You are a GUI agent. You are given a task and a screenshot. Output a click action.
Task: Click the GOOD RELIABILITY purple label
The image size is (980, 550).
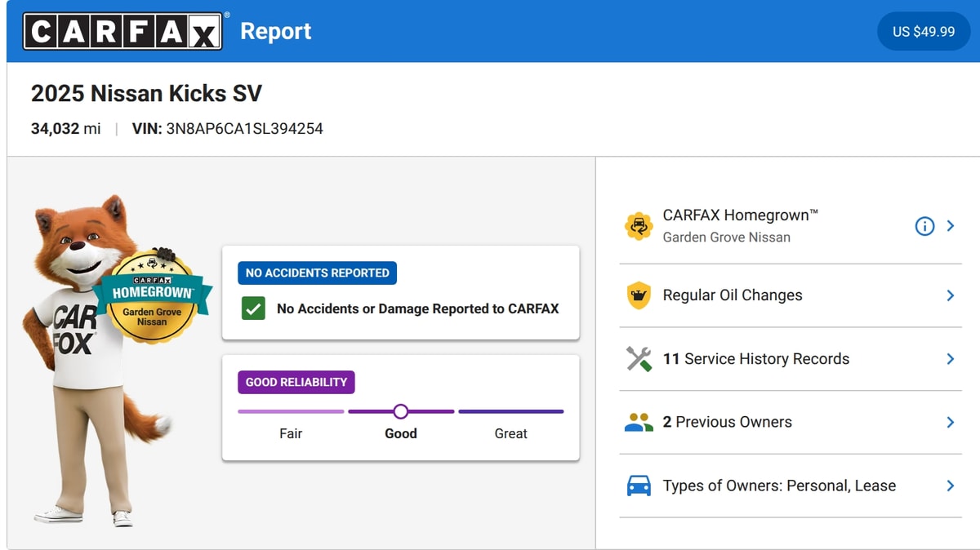296,382
